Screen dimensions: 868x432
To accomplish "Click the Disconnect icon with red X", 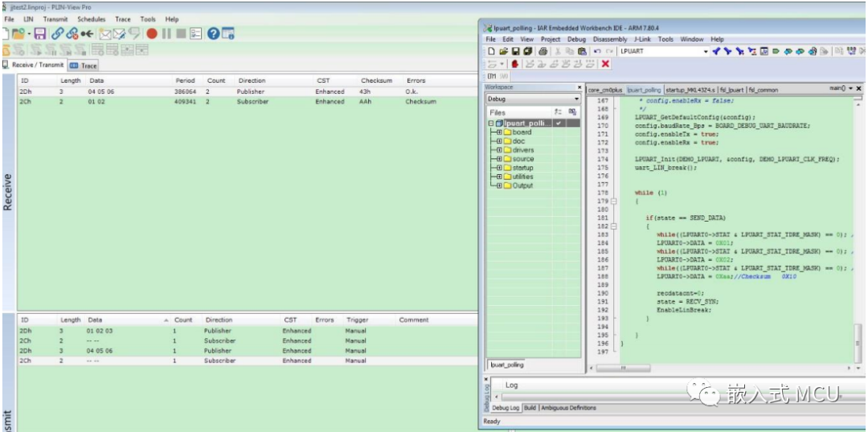I will tap(72, 34).
